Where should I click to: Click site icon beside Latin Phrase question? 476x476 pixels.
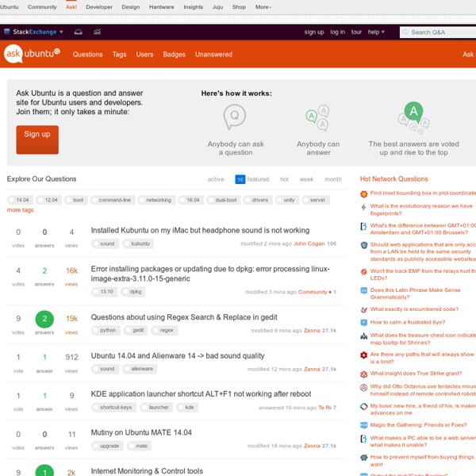pos(363,291)
